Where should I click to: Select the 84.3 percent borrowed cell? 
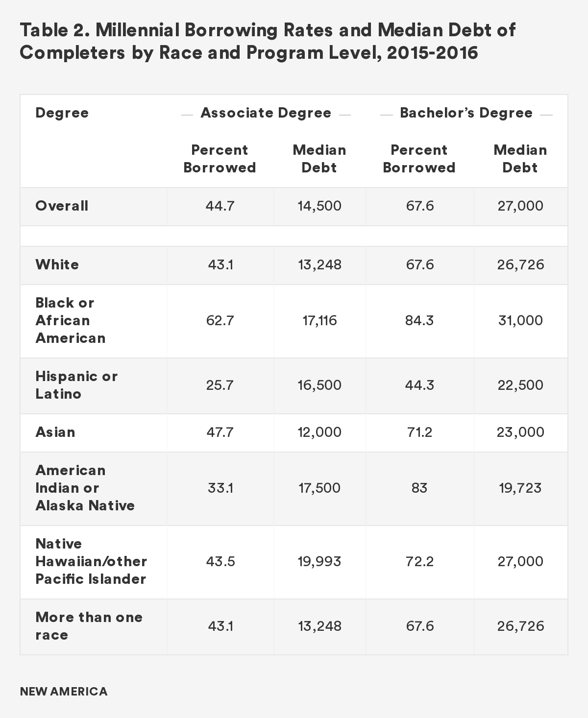coord(419,320)
